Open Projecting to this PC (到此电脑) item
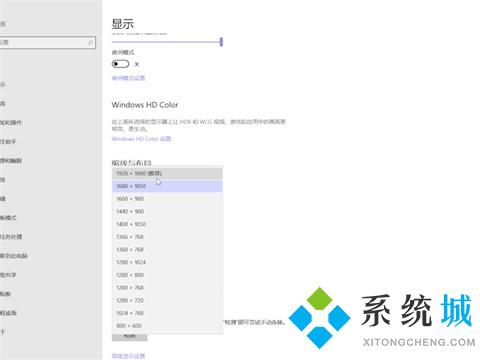The width and height of the screenshot is (480, 360). (x=14, y=256)
